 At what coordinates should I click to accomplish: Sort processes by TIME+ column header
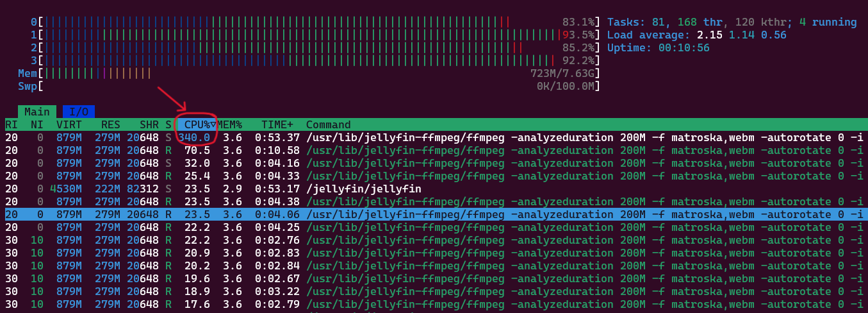(277, 124)
